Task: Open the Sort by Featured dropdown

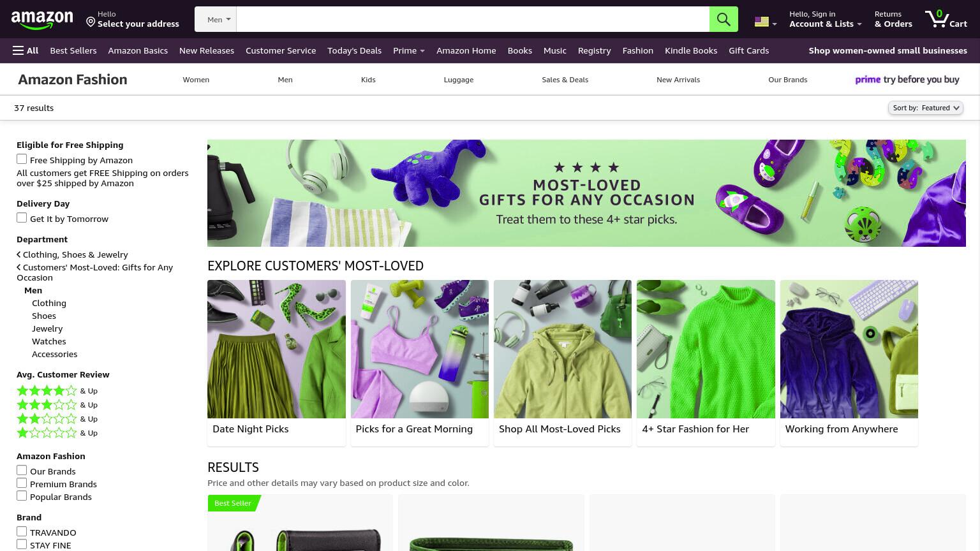Action: coord(925,108)
